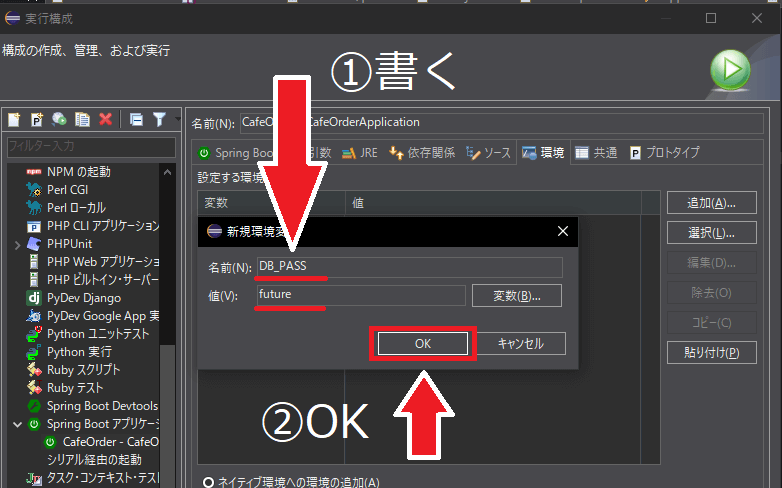This screenshot has width=782, height=488.
Task: Click the collapse all icon
Action: click(x=136, y=120)
